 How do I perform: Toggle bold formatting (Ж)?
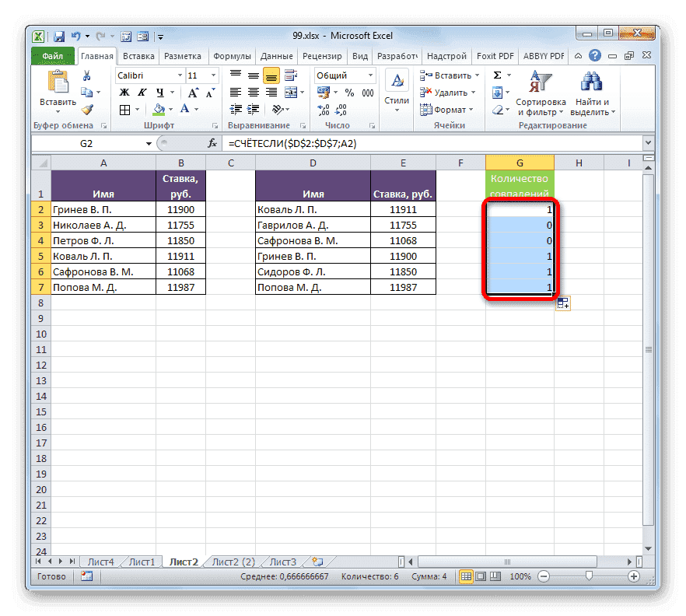click(x=124, y=92)
